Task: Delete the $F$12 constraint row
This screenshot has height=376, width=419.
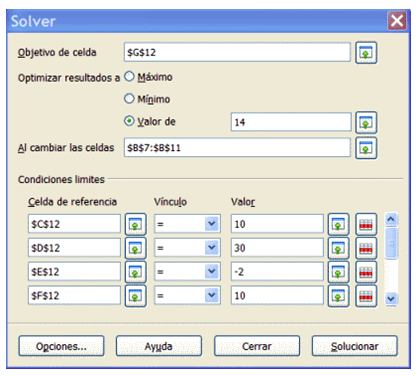Action: pos(366,296)
